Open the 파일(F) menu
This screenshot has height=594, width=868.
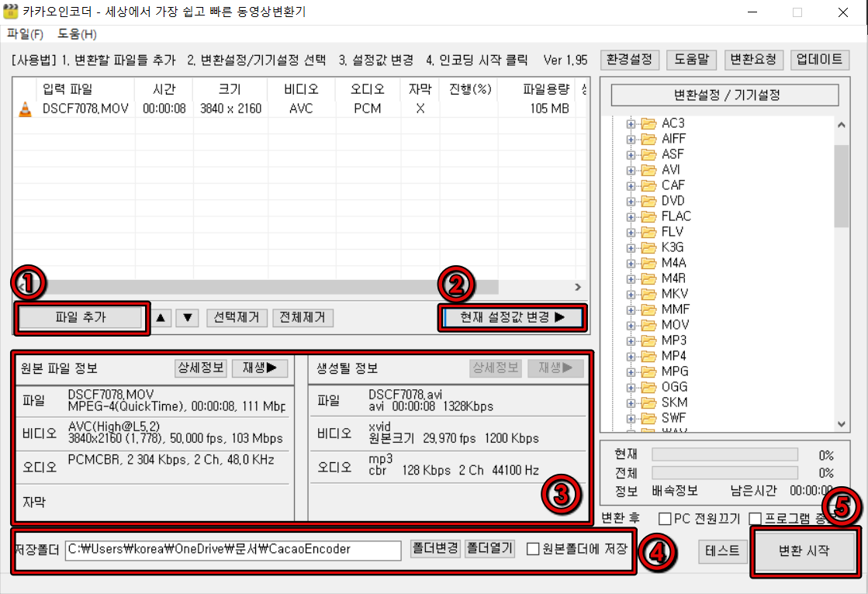coord(25,34)
